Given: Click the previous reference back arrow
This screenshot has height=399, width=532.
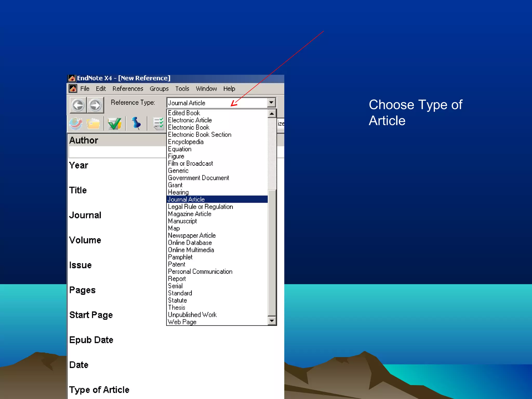Looking at the screenshot, I should tap(78, 105).
